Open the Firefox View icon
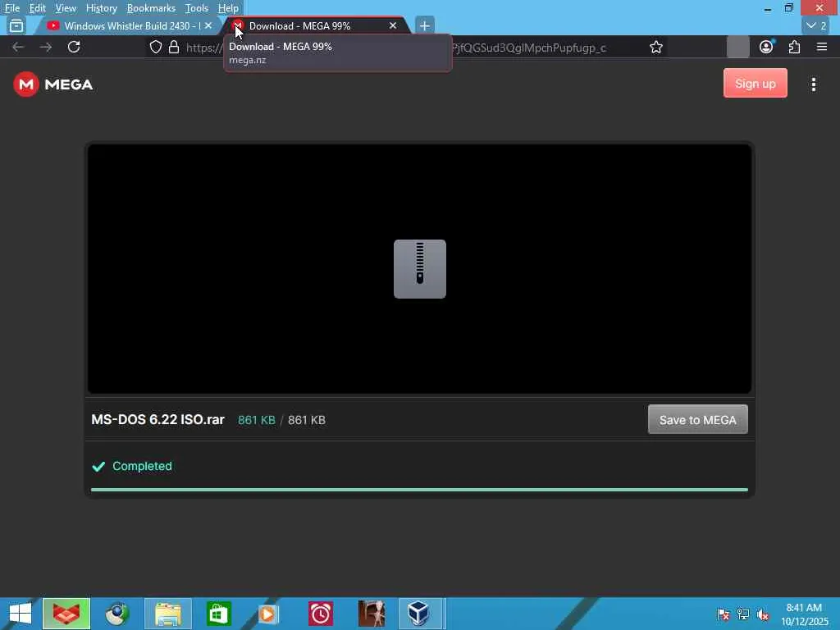This screenshot has height=630, width=840. [x=16, y=25]
